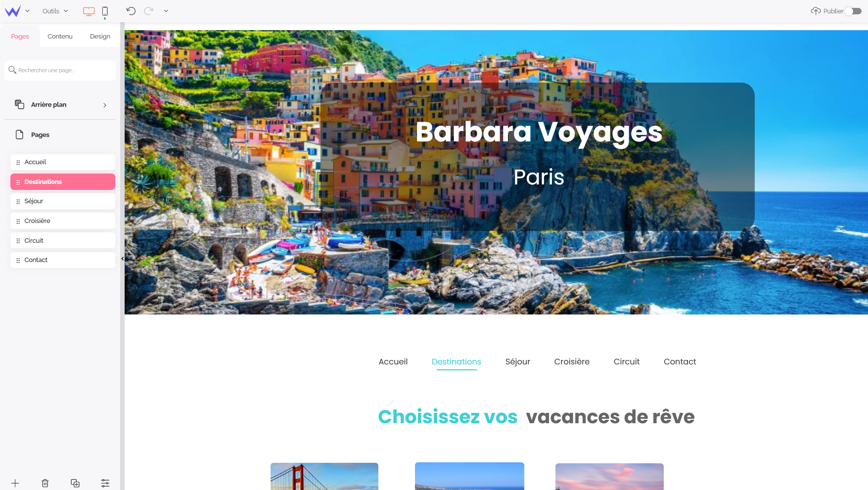Duplicate the selected page

coord(75,483)
